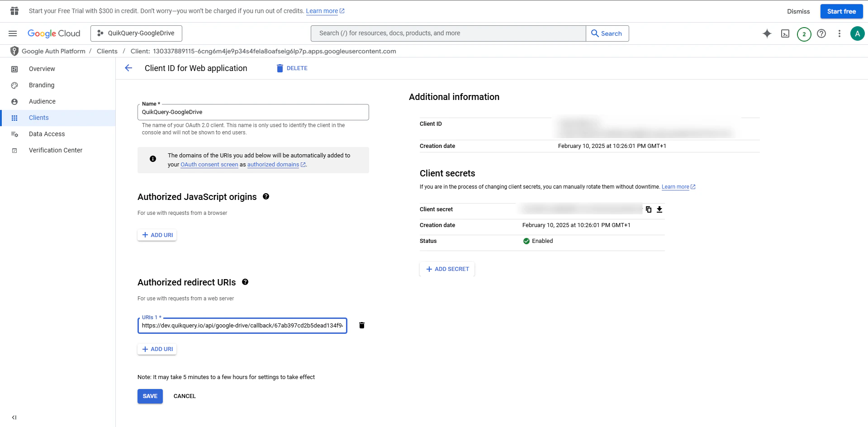
Task: Open the Google Cloud apps grid
Action: pyautogui.click(x=14, y=11)
